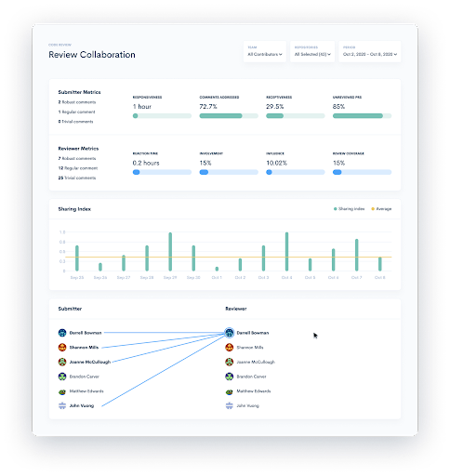Screen dimensions: 450x476
Task: Click Brandon Carver's avatar in Submitter column
Action: pos(62,377)
